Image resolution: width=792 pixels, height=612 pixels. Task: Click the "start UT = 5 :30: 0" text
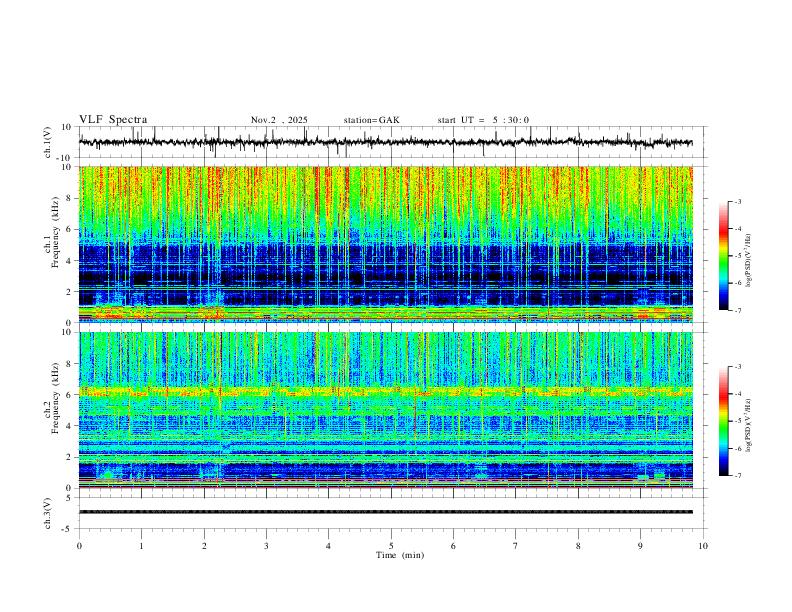coord(483,120)
